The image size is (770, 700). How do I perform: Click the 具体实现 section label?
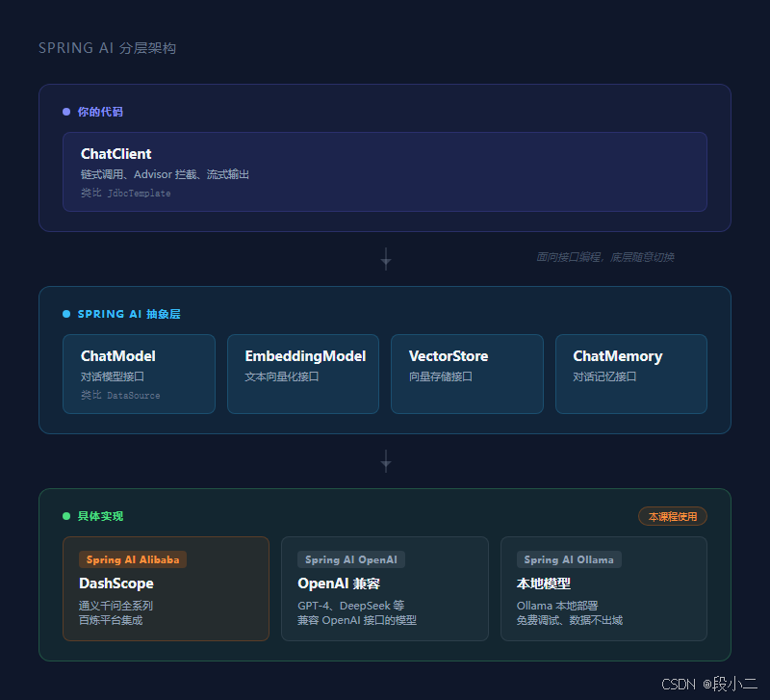pyautogui.click(x=100, y=516)
